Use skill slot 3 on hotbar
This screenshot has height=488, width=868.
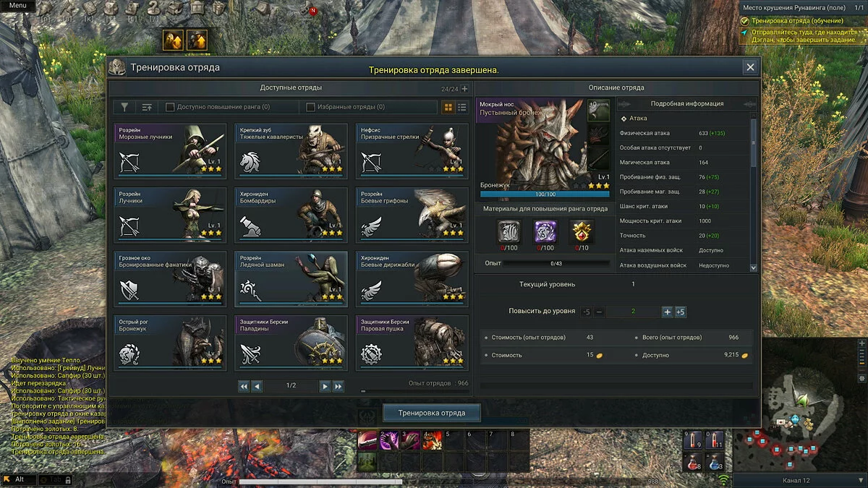pos(411,440)
